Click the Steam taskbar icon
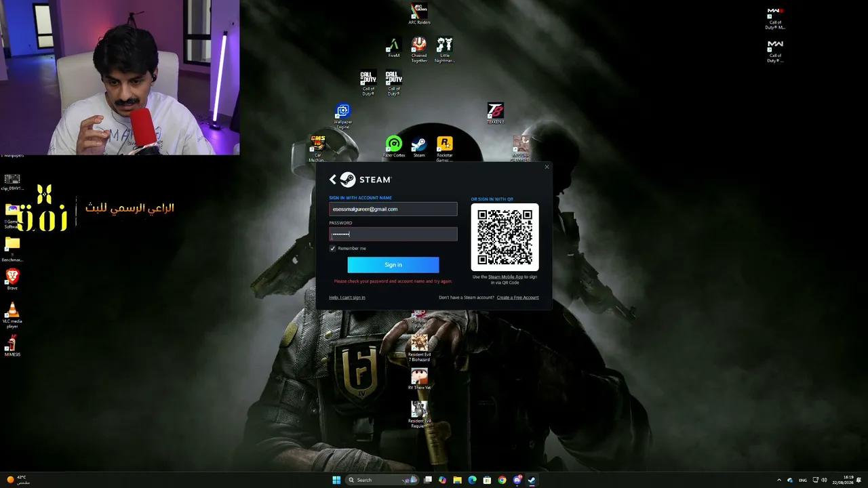The image size is (868, 488). (532, 480)
